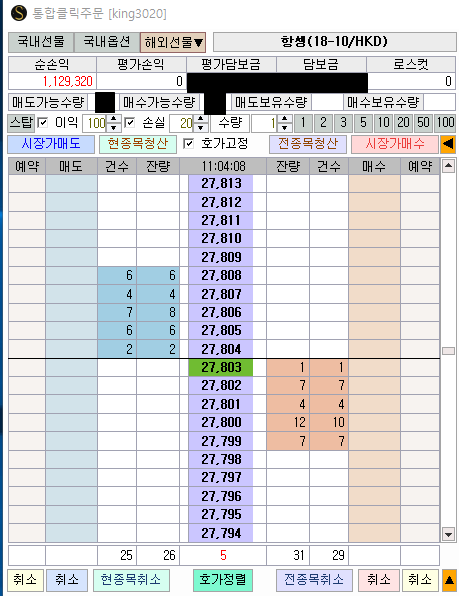Click the orange left-arrow collapse icon
Image resolution: width=459 pixels, height=596 pixels.
[448, 144]
